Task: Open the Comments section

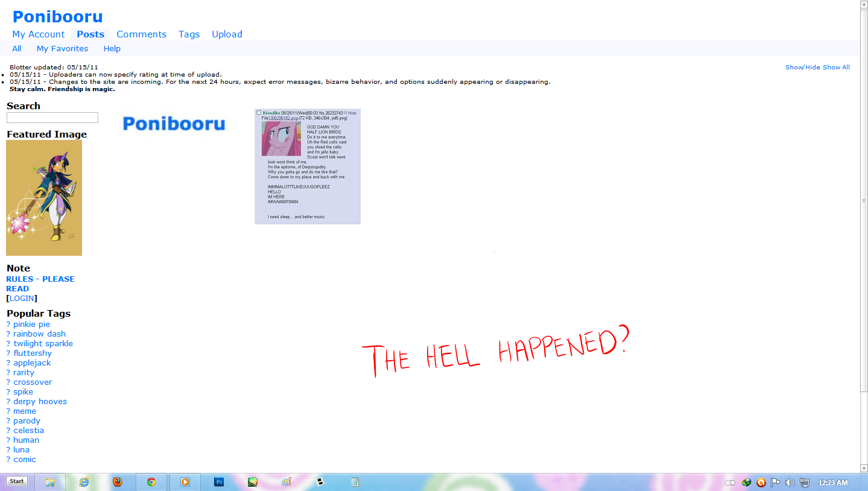Action: pyautogui.click(x=141, y=34)
